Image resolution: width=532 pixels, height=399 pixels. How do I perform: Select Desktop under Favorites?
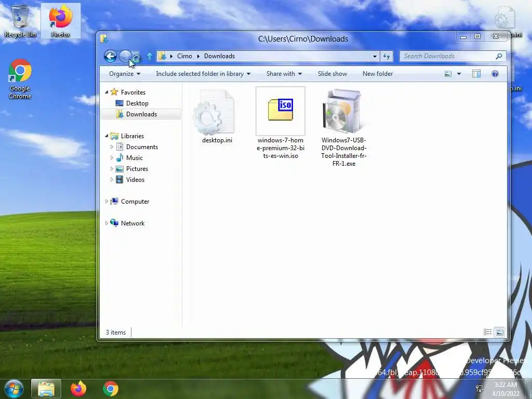coord(137,103)
